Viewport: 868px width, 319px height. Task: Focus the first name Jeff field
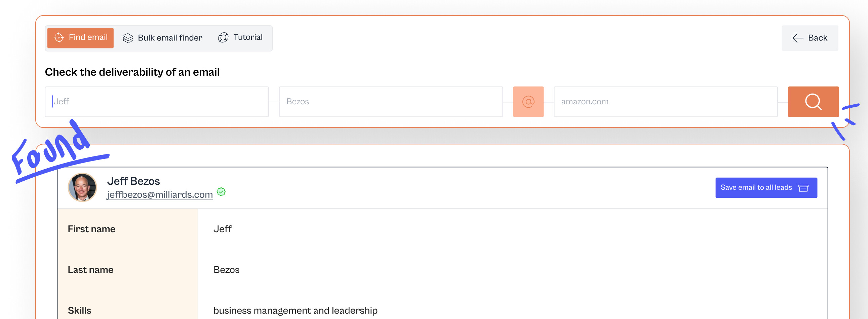(157, 102)
